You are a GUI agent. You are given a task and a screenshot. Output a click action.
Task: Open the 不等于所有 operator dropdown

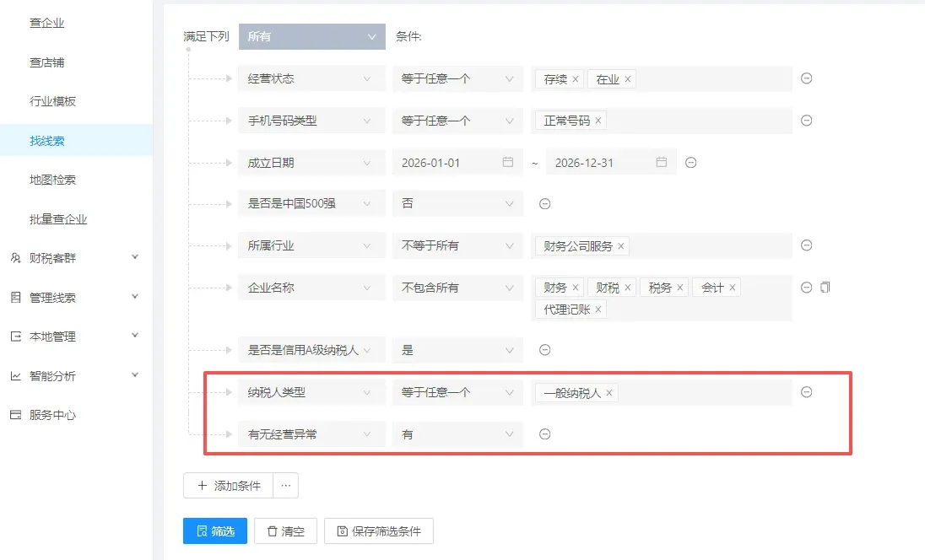(457, 245)
